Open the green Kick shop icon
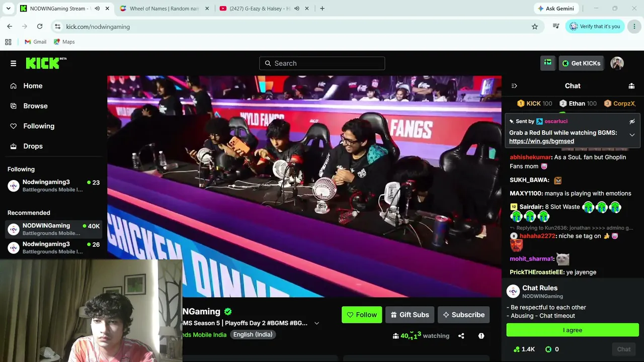 pyautogui.click(x=548, y=63)
